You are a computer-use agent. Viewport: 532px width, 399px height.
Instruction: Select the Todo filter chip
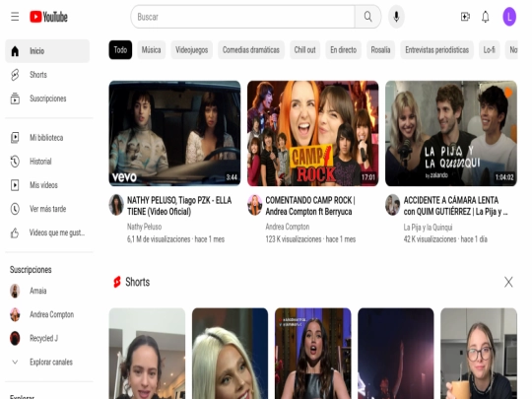point(120,50)
